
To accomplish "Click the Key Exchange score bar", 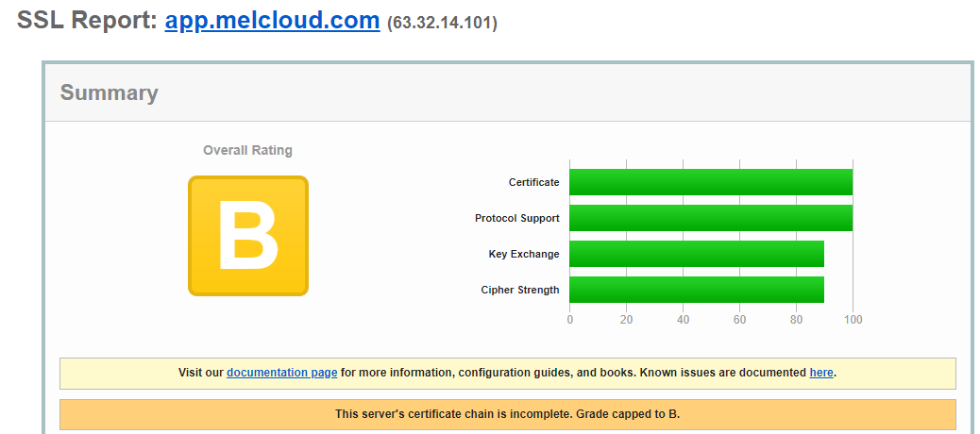I will (x=696, y=254).
